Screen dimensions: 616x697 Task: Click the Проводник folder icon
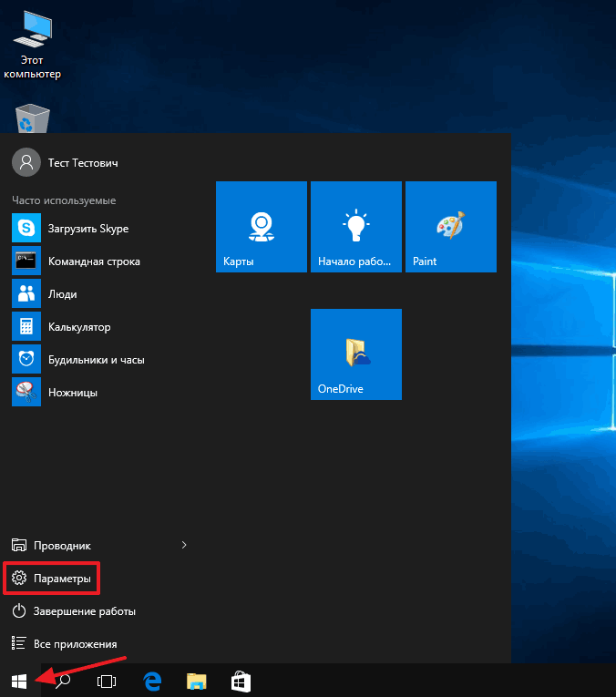(x=19, y=545)
